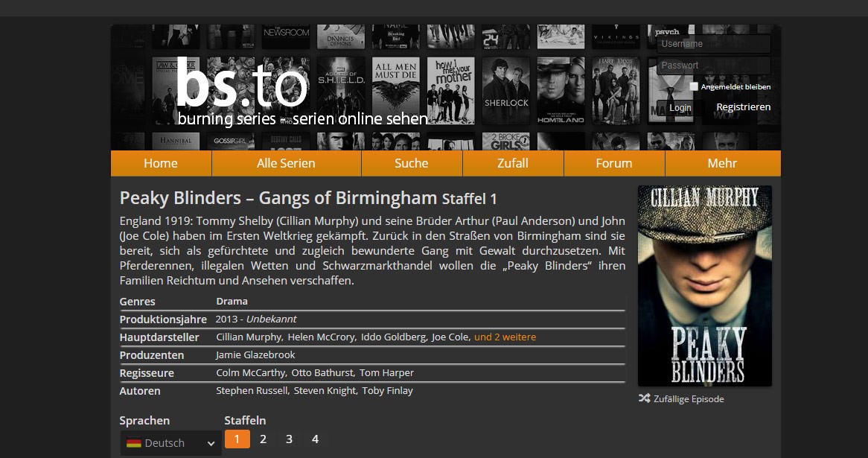Select Staffel 1 tab

237,439
